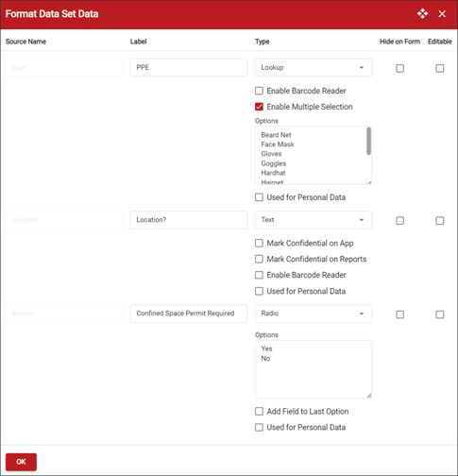The image size is (458, 476).
Task: Click the PPE label input field
Action: pyautogui.click(x=189, y=68)
